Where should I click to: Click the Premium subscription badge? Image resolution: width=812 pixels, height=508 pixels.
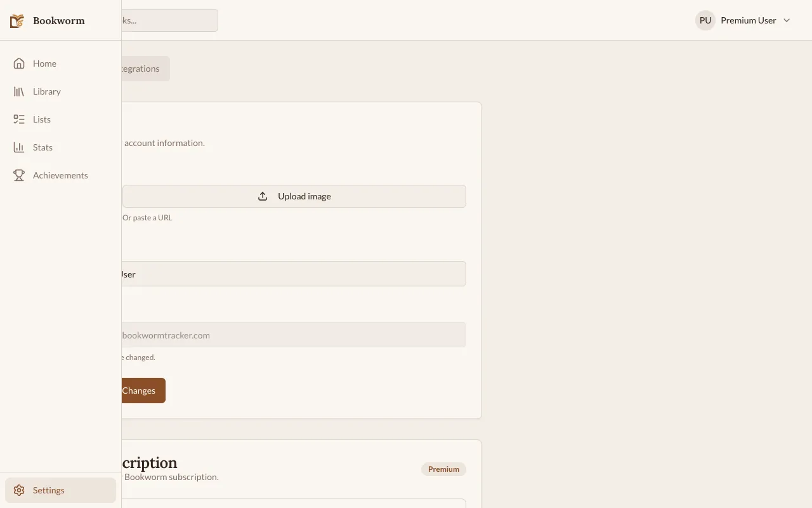(443, 469)
